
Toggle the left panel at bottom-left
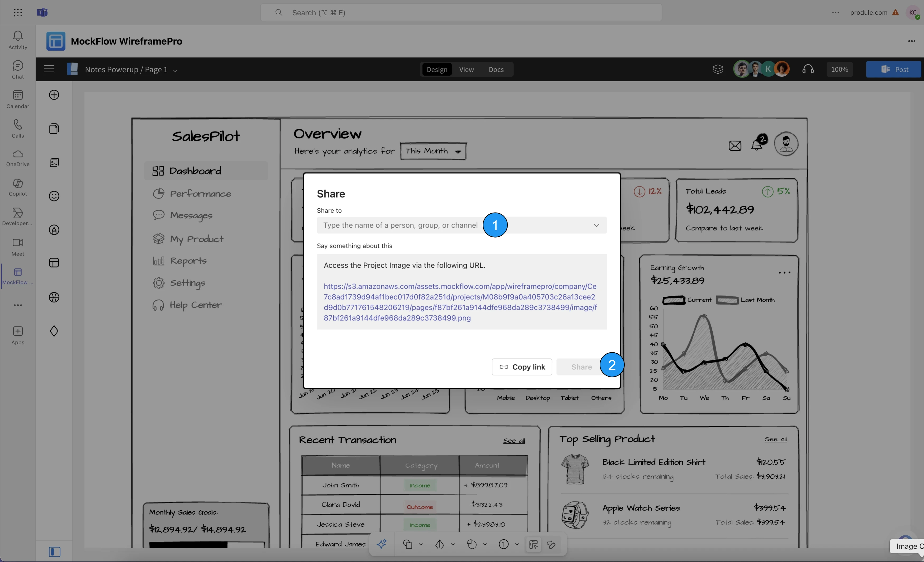54,551
